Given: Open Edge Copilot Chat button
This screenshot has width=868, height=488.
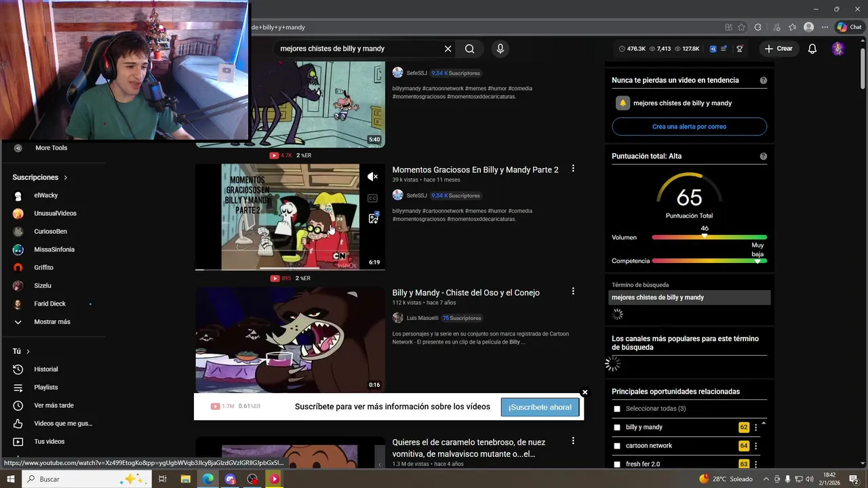Looking at the screenshot, I should click(850, 27).
